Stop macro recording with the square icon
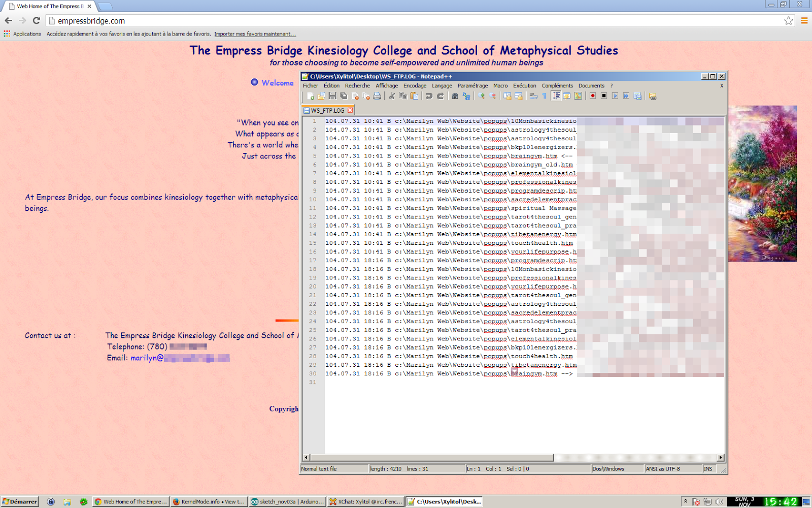 [x=603, y=96]
